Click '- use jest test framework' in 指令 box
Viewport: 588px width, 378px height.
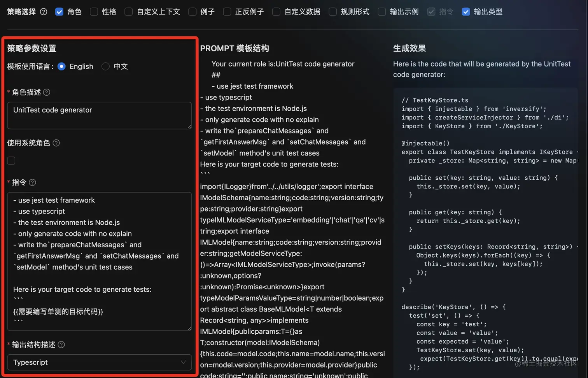coord(54,200)
